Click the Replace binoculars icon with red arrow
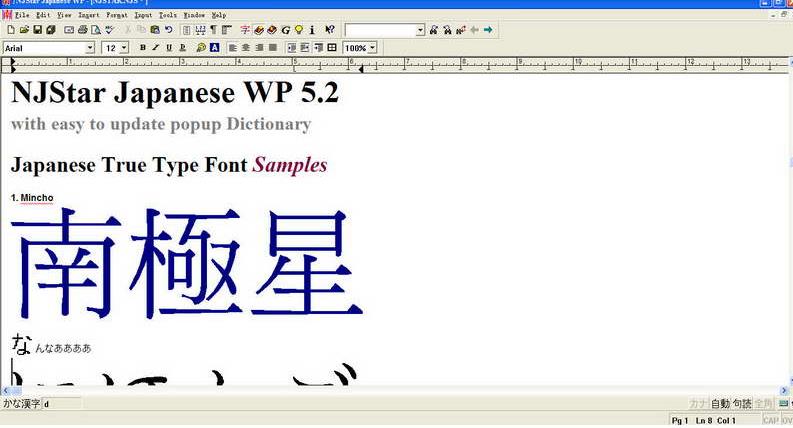 [x=461, y=30]
